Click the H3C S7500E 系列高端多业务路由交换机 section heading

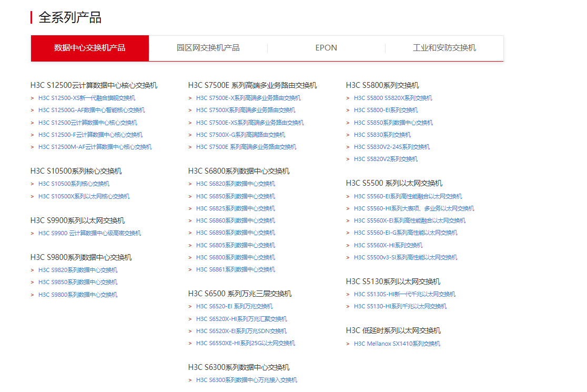[x=252, y=85]
